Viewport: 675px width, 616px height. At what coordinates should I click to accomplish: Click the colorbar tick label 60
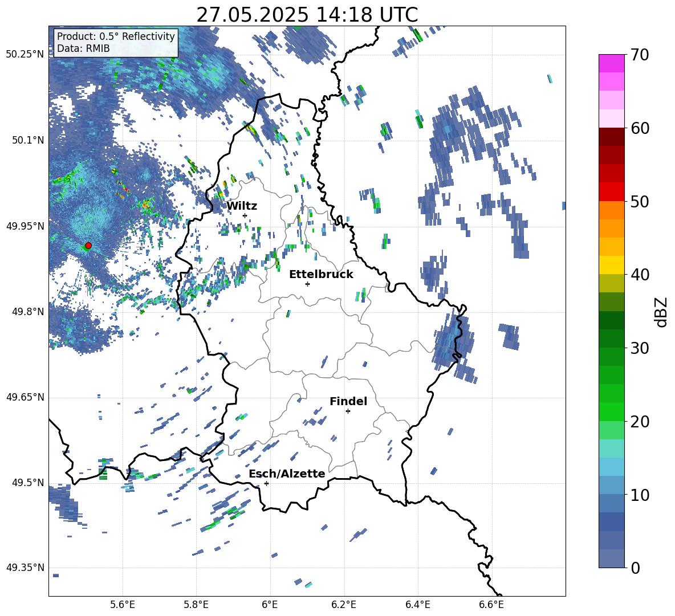(640, 128)
